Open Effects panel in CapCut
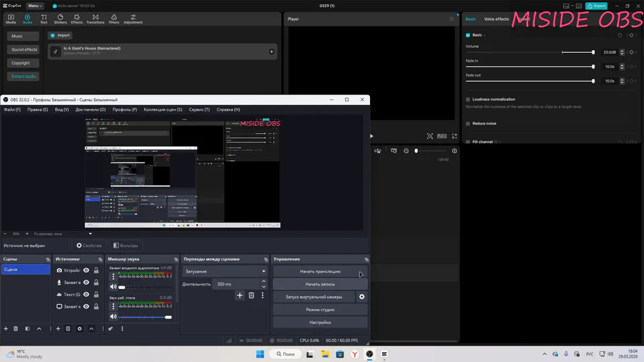644x362 pixels. coord(77,19)
